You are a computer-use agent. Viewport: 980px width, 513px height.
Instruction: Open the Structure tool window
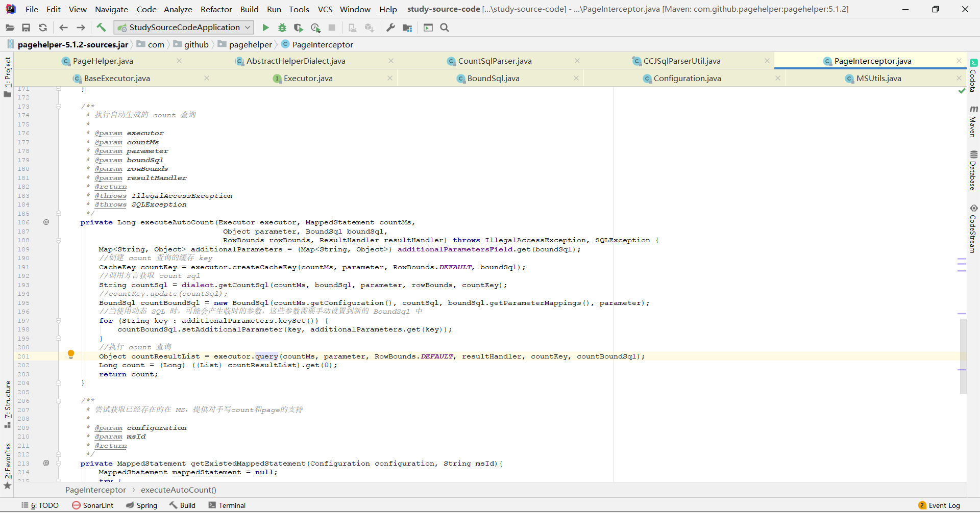[8, 404]
